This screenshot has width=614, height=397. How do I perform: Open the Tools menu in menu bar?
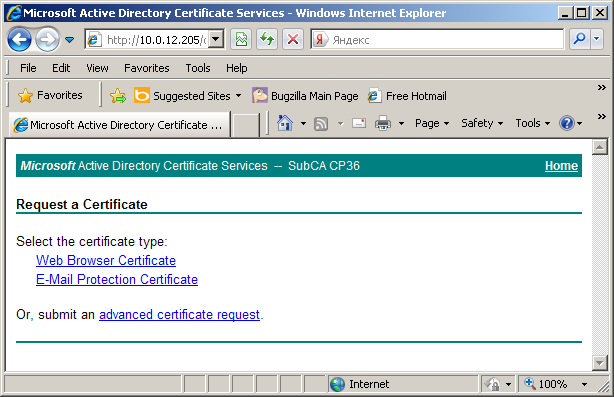[198, 68]
